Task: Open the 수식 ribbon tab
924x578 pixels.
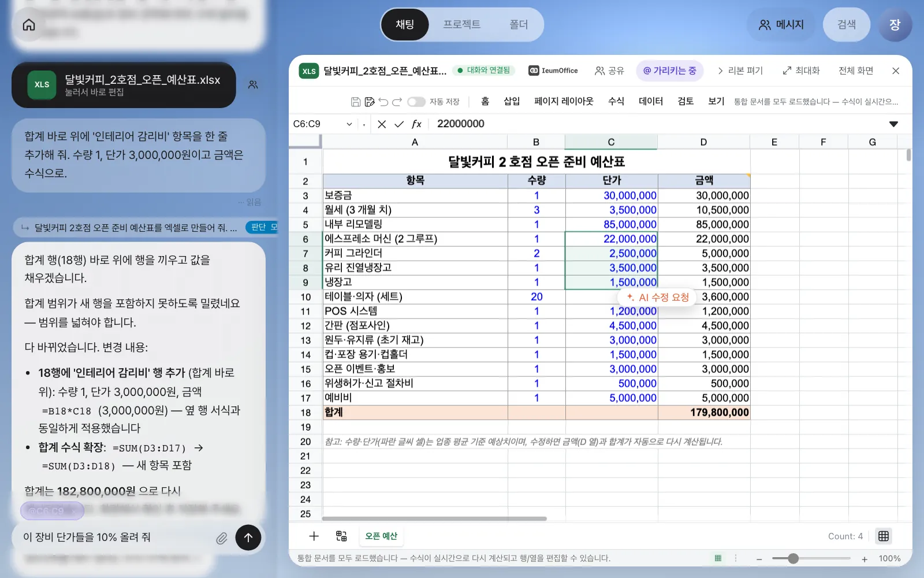Action: point(616,102)
